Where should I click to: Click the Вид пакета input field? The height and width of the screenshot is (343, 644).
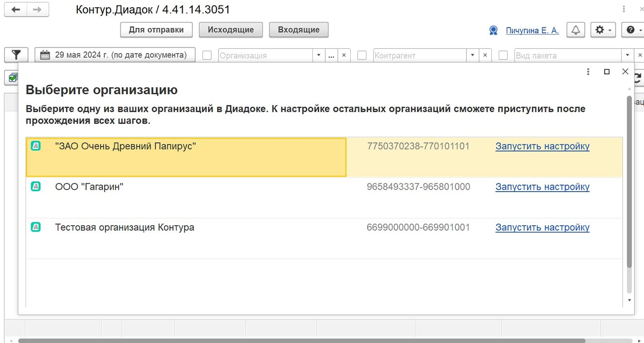[x=568, y=55]
